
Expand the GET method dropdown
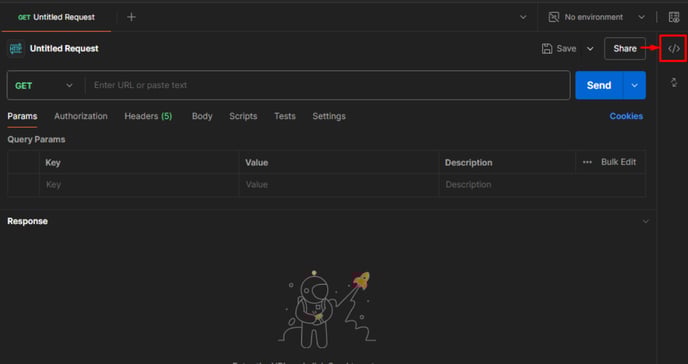(x=44, y=86)
